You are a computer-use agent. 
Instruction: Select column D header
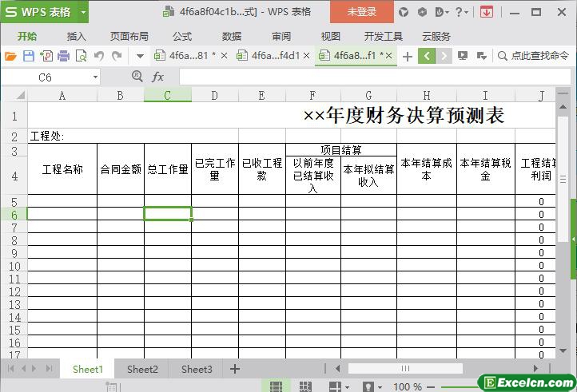[215, 96]
